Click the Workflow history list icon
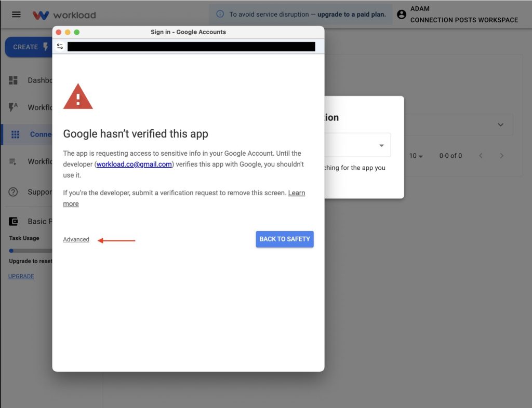The height and width of the screenshot is (408, 532). [13, 161]
